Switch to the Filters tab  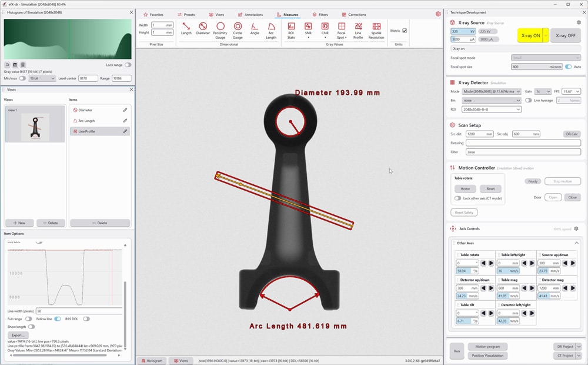[320, 14]
